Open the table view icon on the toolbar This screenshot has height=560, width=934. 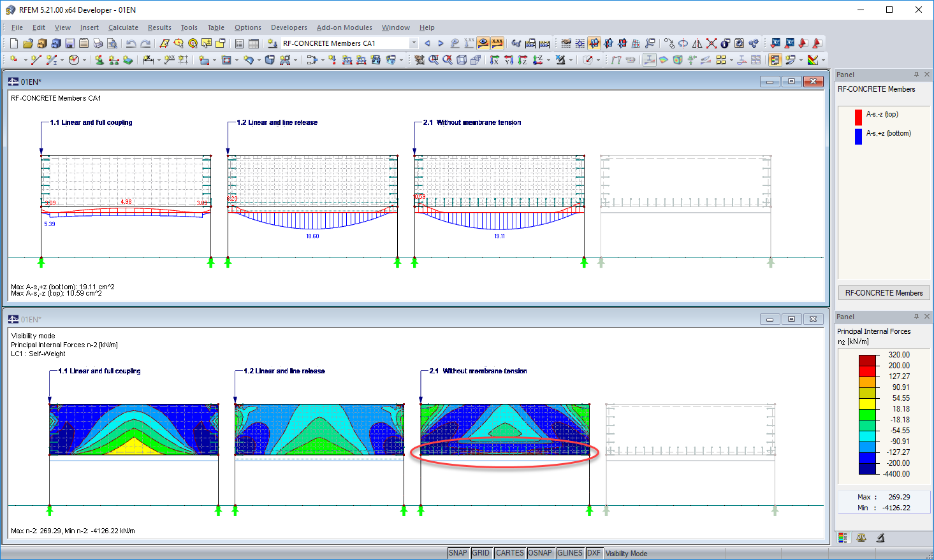[253, 43]
